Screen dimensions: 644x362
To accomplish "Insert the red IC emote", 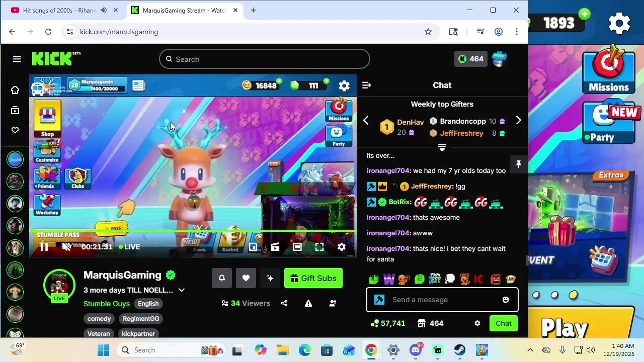I will [x=479, y=279].
